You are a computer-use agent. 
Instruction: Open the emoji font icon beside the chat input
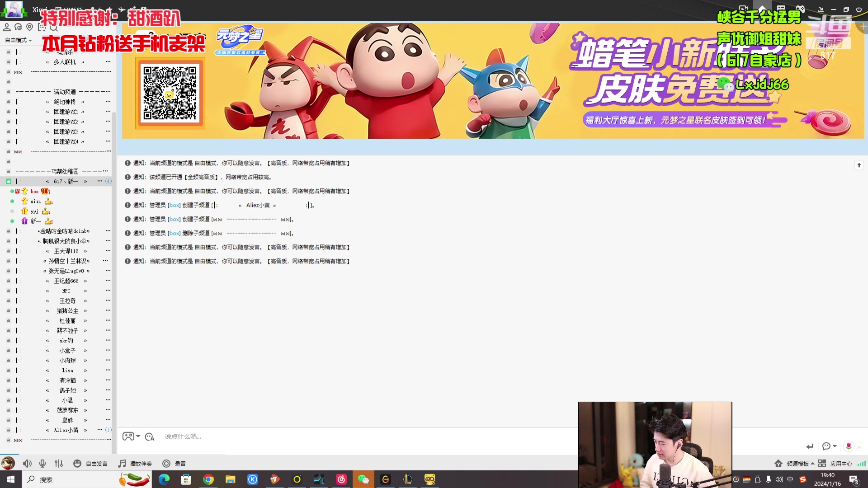pyautogui.click(x=150, y=437)
